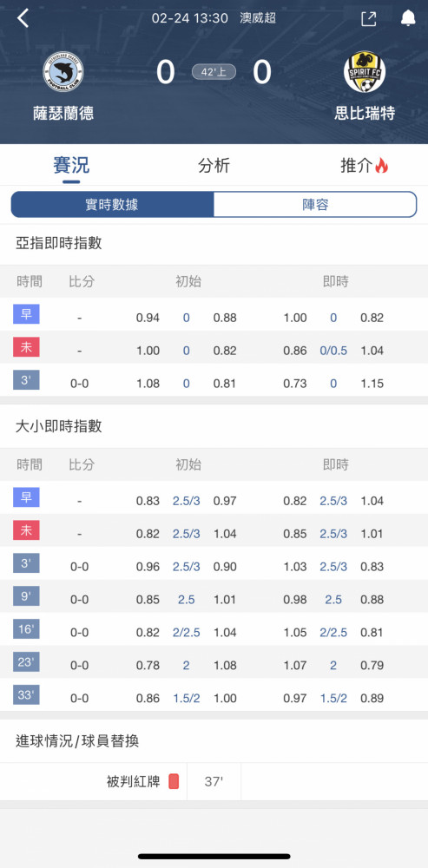Open the 薩瑟蘭德 team logo
428x868 pixels.
click(63, 71)
